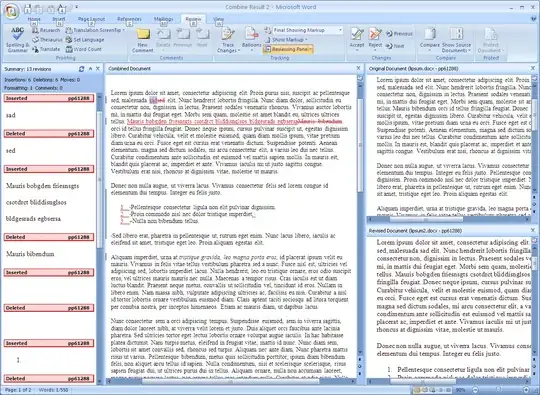Close the revision summary pane
This screenshot has height=395, width=540.
pos(98,69)
